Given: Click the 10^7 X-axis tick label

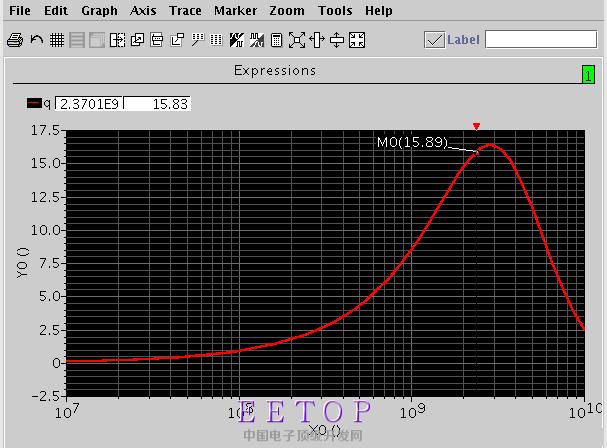Looking at the screenshot, I should (67, 411).
